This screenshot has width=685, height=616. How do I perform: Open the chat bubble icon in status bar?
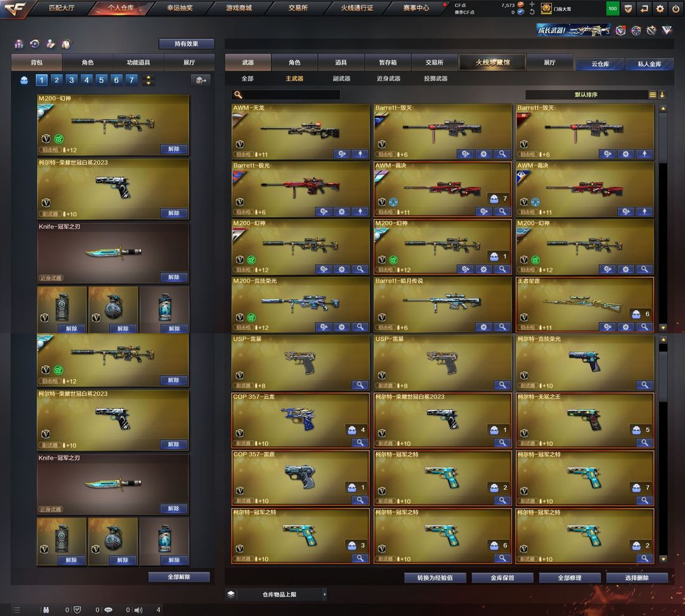coord(108,610)
